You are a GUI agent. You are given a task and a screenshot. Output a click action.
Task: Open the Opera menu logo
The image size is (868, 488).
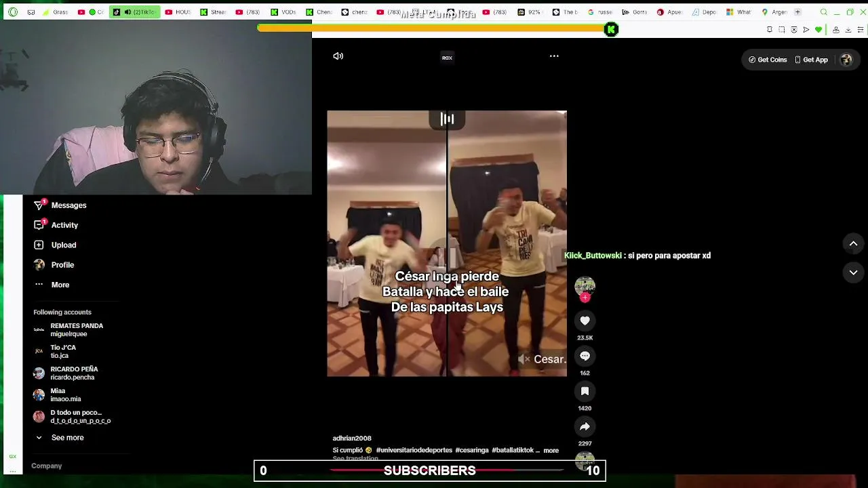coord(13,12)
